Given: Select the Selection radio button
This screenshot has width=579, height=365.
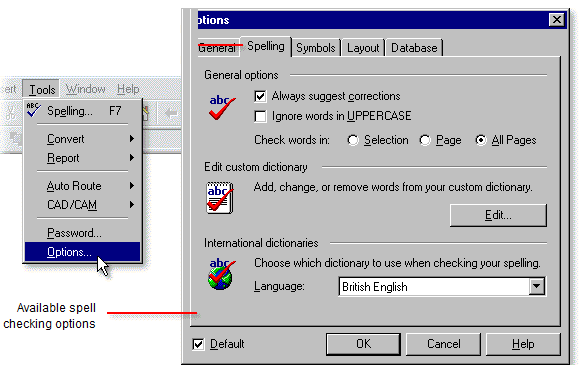Looking at the screenshot, I should pyautogui.click(x=353, y=140).
